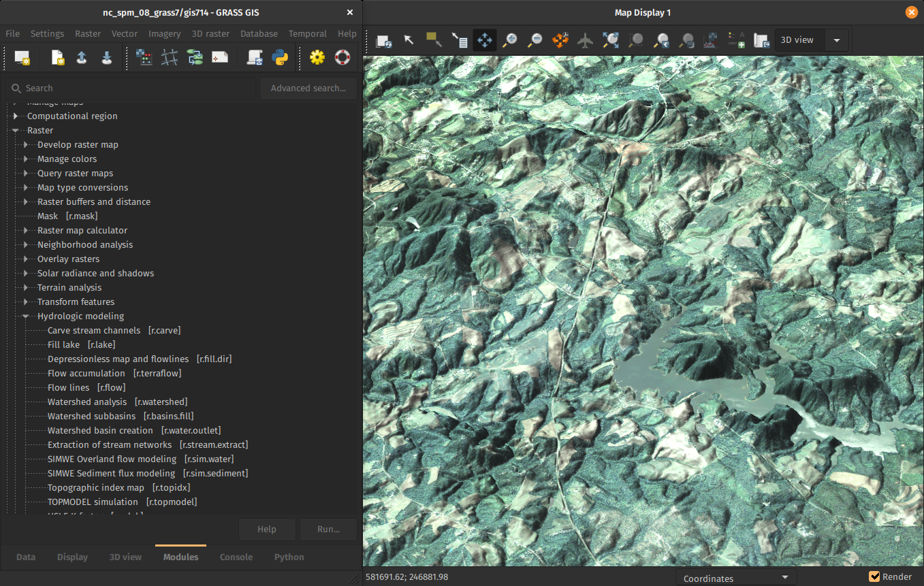Expand Map type conversions node

click(25, 187)
